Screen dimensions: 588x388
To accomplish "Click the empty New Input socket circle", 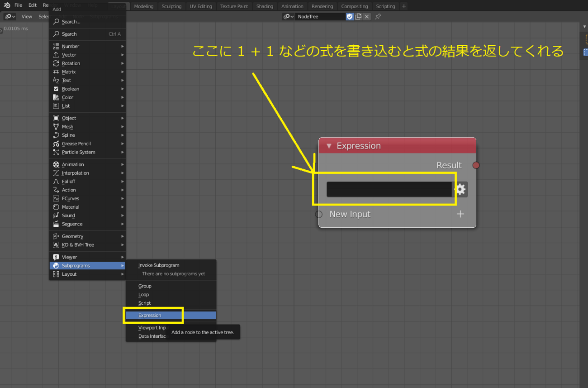I will click(x=319, y=214).
